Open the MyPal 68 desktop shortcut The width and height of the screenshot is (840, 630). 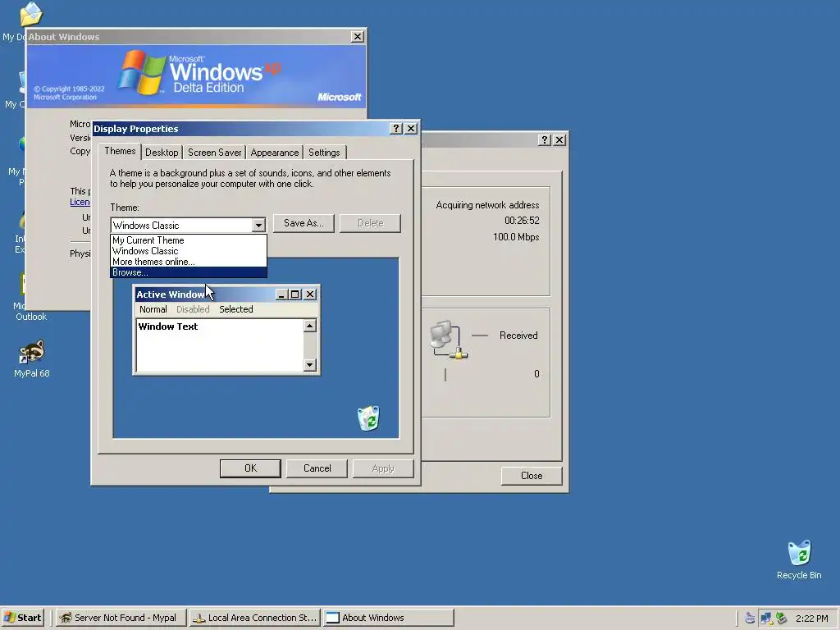tap(32, 359)
